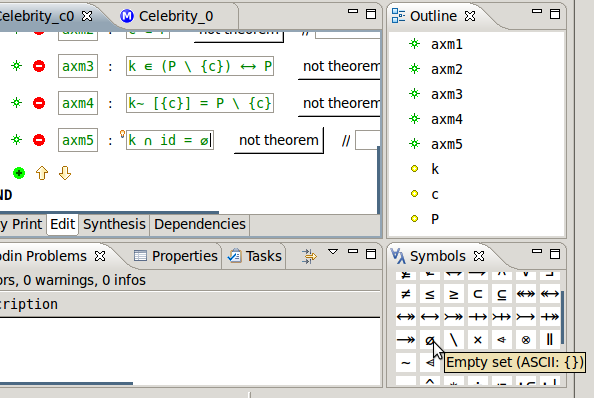The image size is (594, 398).
Task: Insert the total injection ↣ symbol
Action: [525, 317]
